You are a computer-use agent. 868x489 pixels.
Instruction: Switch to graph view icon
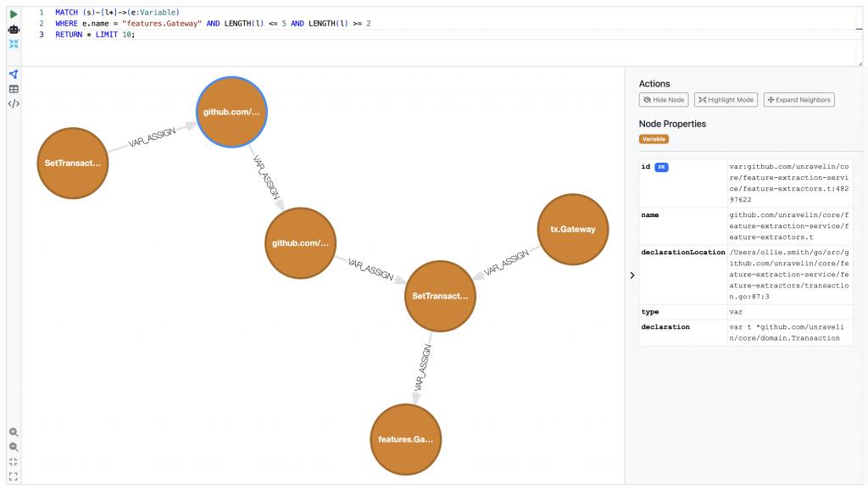[14, 75]
